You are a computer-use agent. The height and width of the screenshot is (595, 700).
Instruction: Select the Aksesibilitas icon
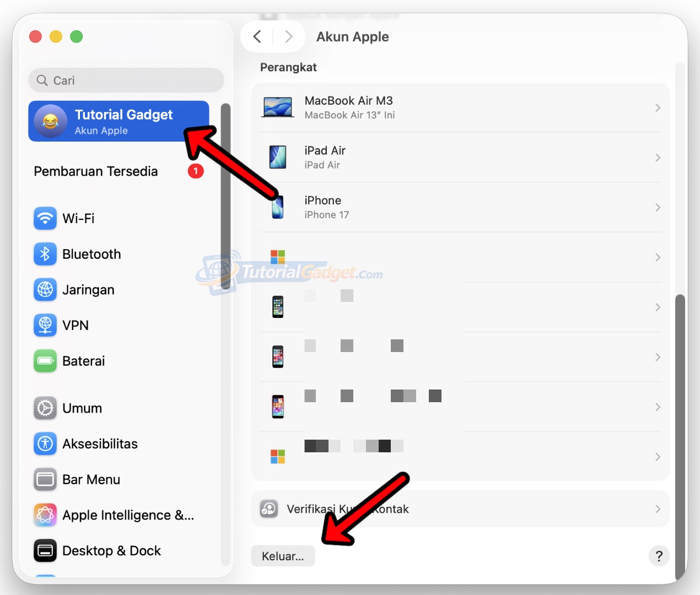[45, 444]
